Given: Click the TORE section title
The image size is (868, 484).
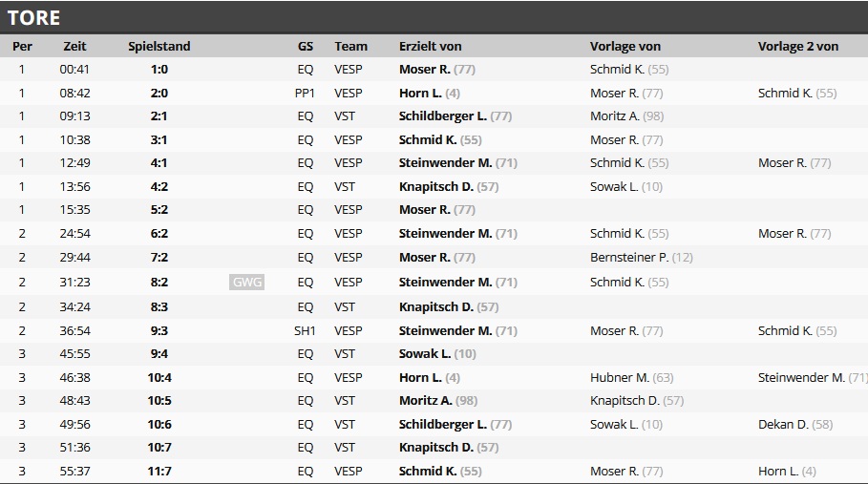Looking at the screenshot, I should 33,17.
